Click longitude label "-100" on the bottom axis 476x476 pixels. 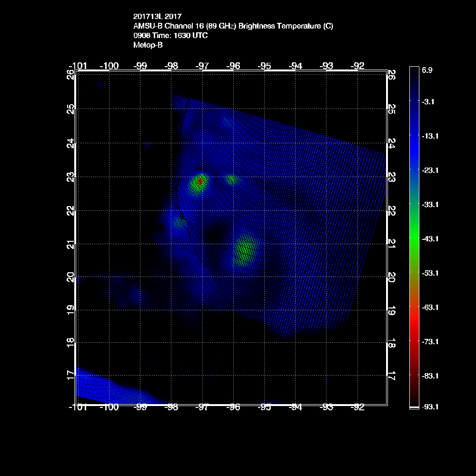pyautogui.click(x=109, y=407)
